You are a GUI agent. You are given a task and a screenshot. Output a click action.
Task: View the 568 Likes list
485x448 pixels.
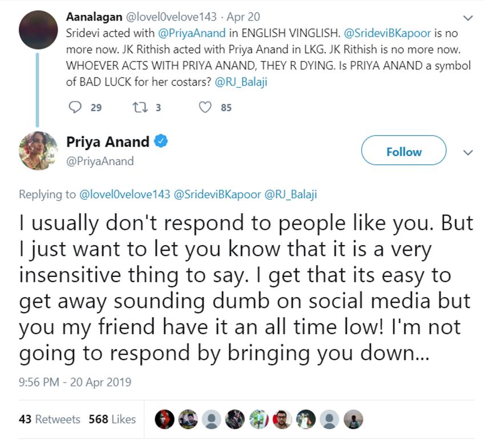tap(112, 420)
